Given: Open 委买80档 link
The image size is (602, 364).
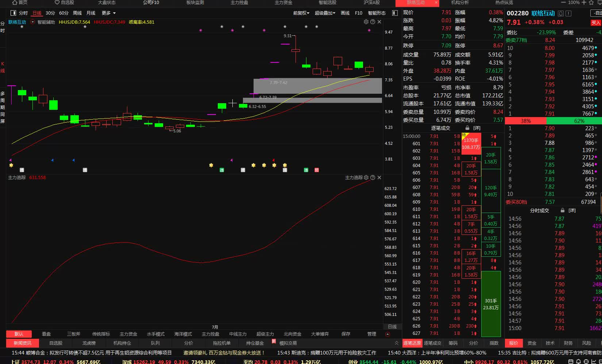Looking at the screenshot, I should pyautogui.click(x=516, y=202).
